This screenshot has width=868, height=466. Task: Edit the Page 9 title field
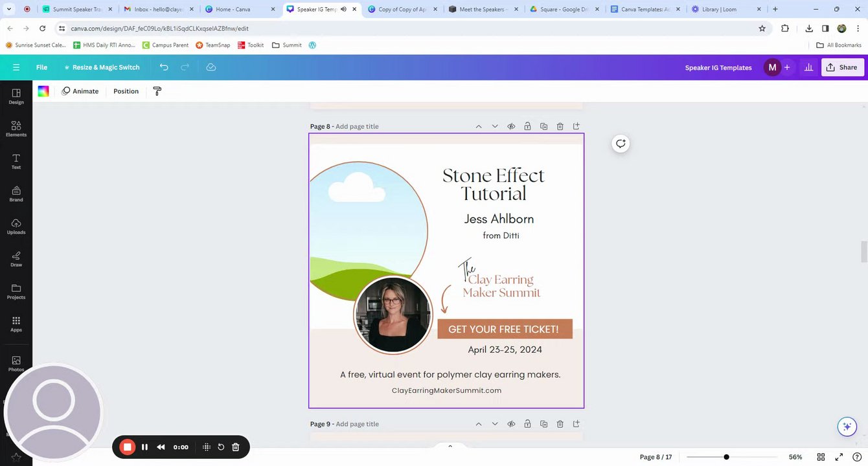click(x=357, y=424)
